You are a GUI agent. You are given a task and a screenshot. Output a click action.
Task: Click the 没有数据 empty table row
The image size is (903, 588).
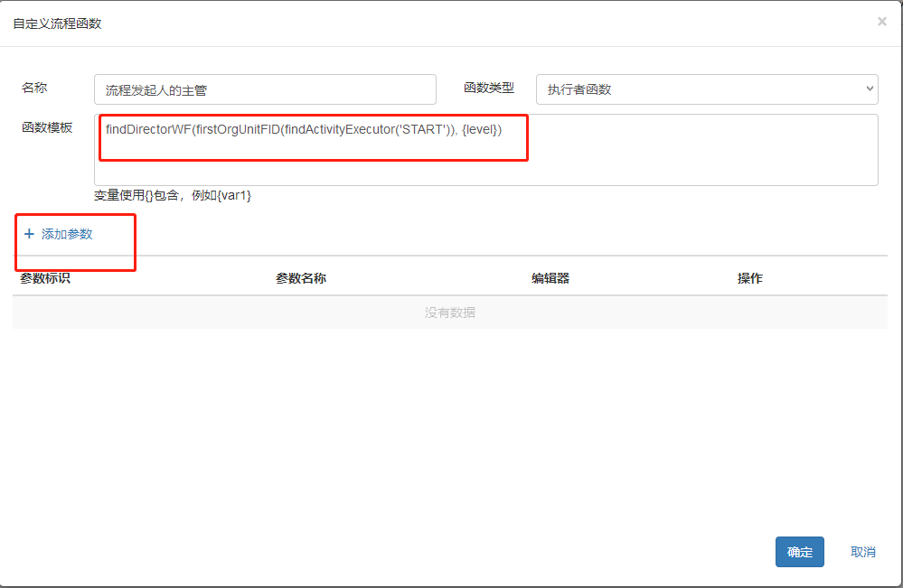[x=450, y=313]
